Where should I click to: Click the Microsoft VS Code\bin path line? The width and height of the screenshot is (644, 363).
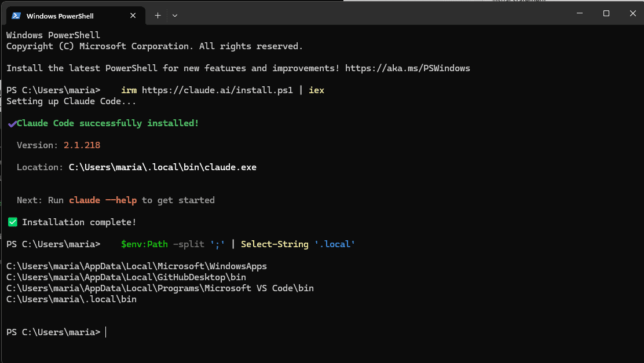click(160, 288)
